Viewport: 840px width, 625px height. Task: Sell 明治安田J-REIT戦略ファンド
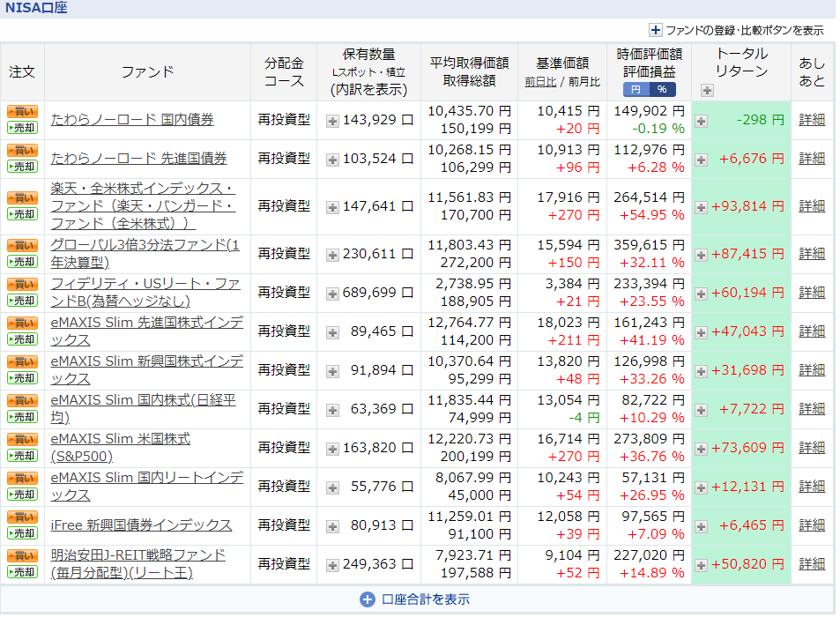[22, 572]
